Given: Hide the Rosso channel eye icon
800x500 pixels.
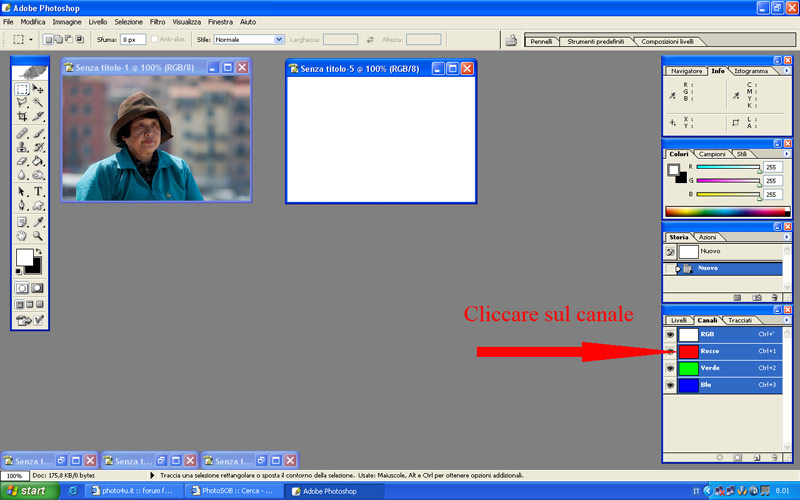Looking at the screenshot, I should click(670, 351).
